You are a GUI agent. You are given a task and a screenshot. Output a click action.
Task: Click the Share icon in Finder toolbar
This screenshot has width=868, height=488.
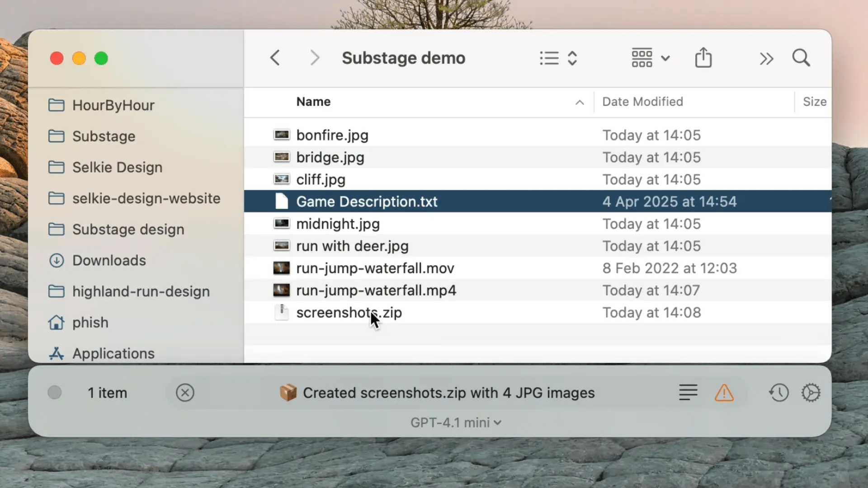(x=703, y=58)
